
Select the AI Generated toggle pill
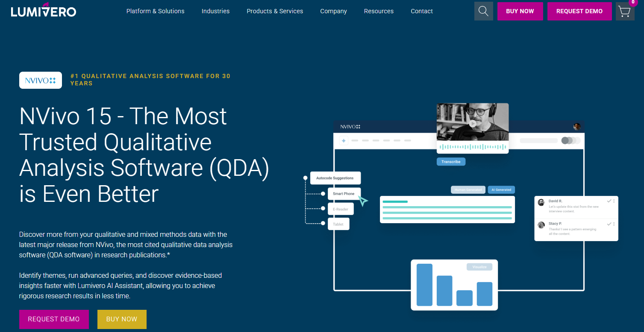click(501, 189)
